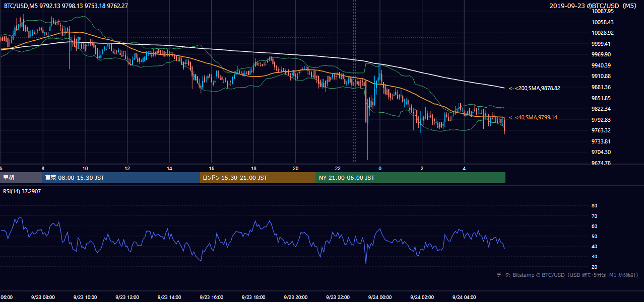This screenshot has width=644, height=302.
Task: Click the price axis value 9674.78
Action: click(601, 163)
